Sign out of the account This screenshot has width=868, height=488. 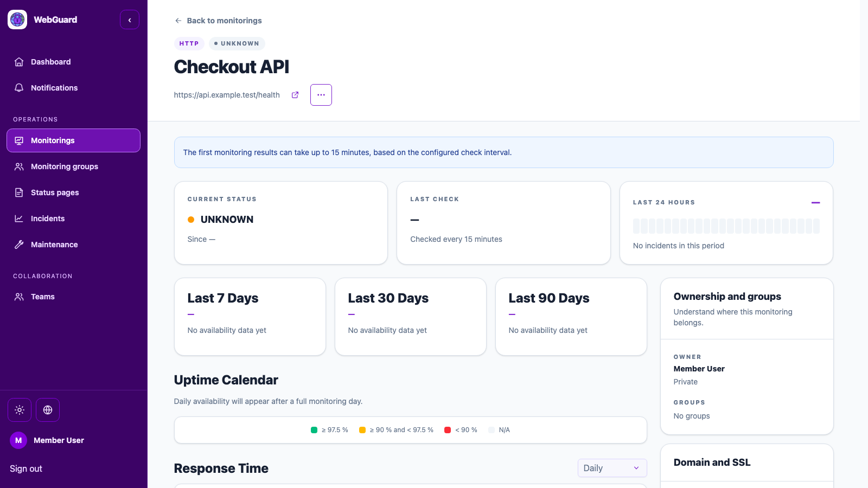(26, 468)
